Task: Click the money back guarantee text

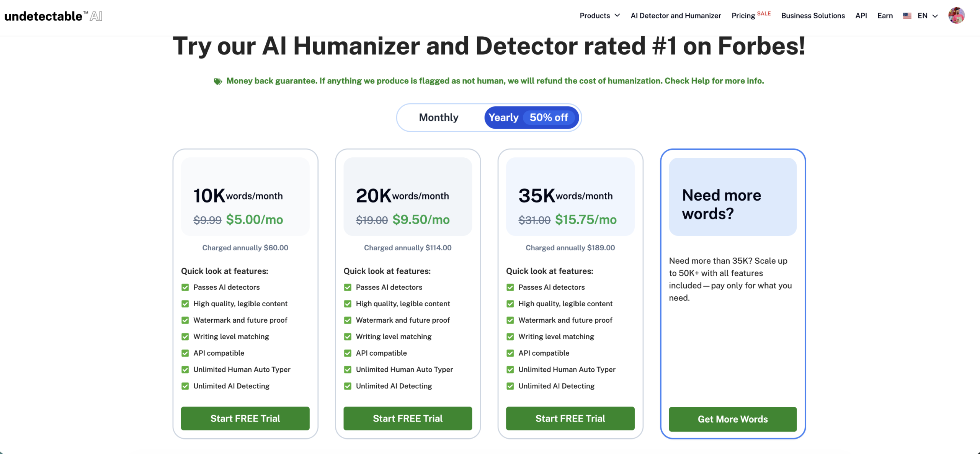Action: coord(495,81)
